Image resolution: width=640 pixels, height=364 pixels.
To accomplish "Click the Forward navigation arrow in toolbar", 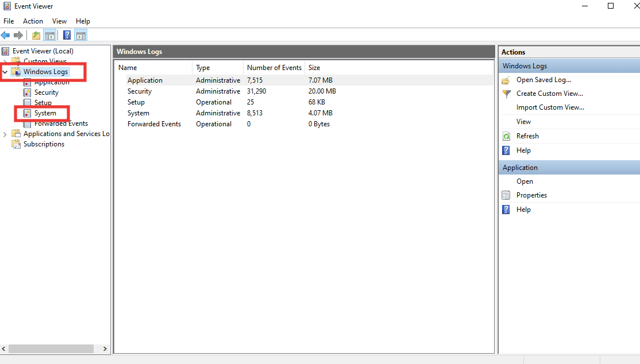I will (x=18, y=35).
